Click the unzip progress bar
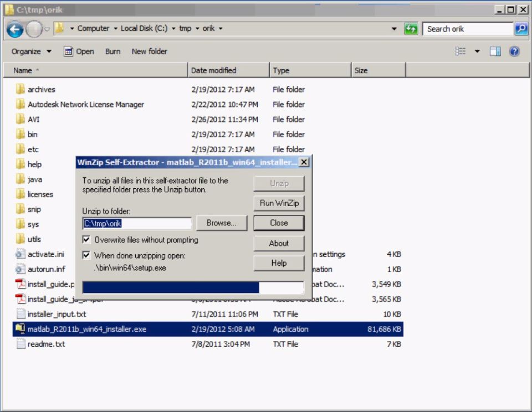 coord(193,287)
